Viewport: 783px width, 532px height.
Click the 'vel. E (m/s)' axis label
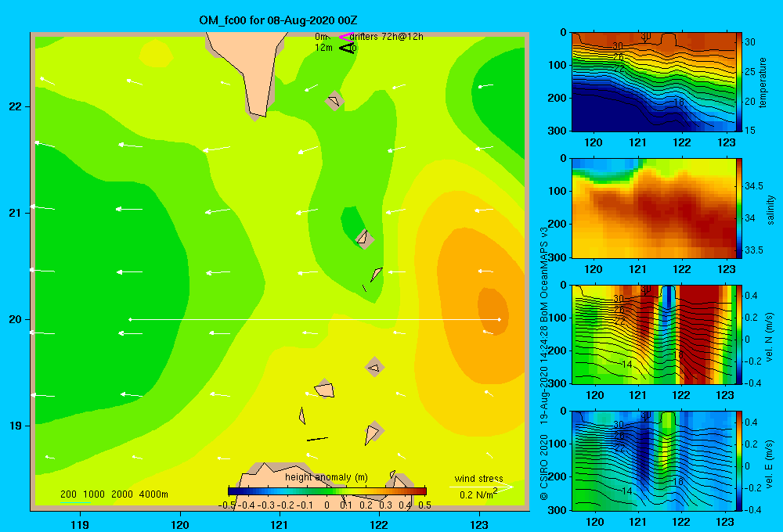point(770,463)
